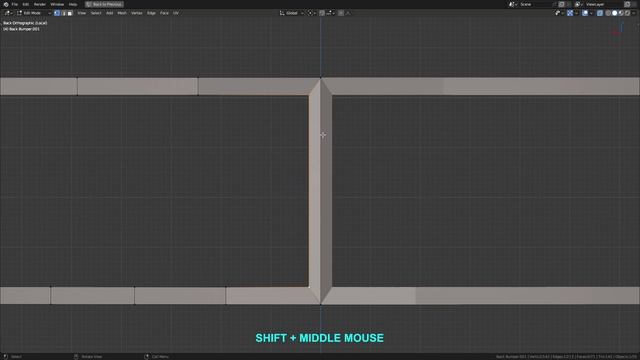This screenshot has height=360, width=640.
Task: Switch to edge select mode
Action: click(64, 13)
